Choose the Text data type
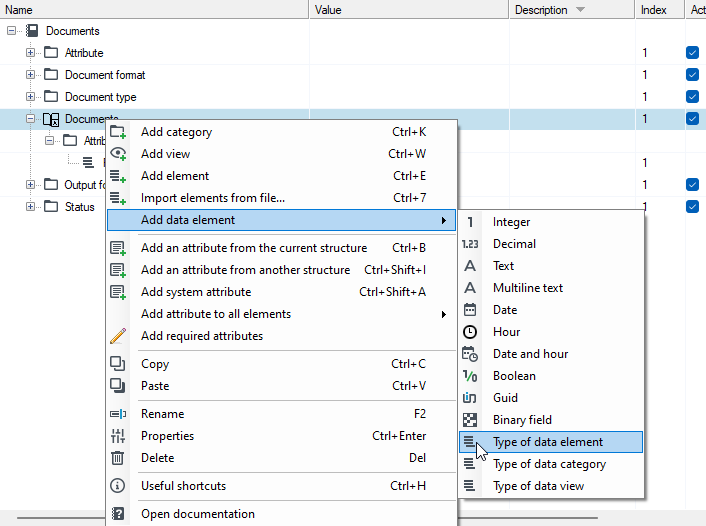Screen dimensions: 706x526 [x=551, y=266]
